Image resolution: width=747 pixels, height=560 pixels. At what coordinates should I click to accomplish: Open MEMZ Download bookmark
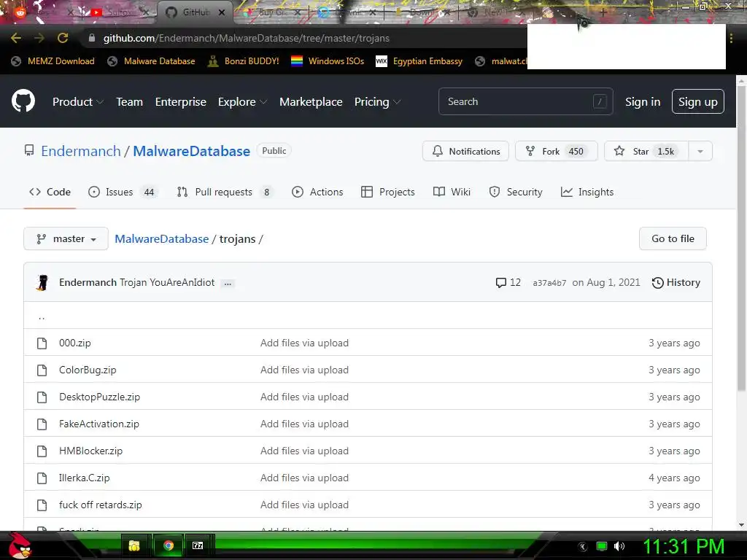click(53, 61)
